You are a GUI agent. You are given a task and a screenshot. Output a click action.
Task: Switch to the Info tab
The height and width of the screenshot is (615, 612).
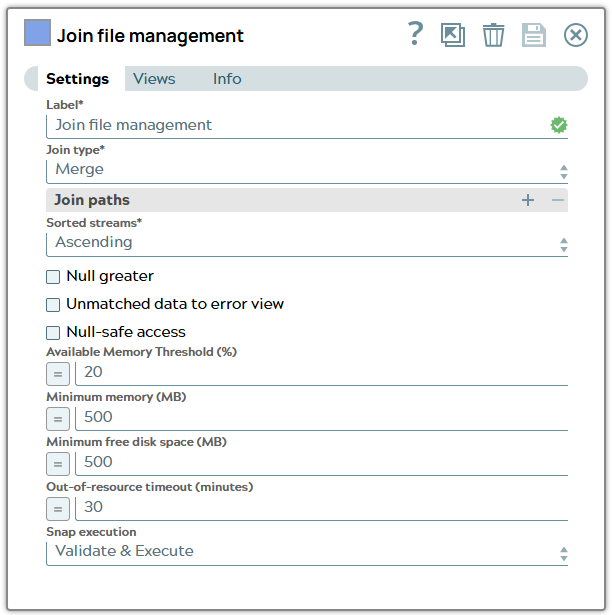[227, 79]
